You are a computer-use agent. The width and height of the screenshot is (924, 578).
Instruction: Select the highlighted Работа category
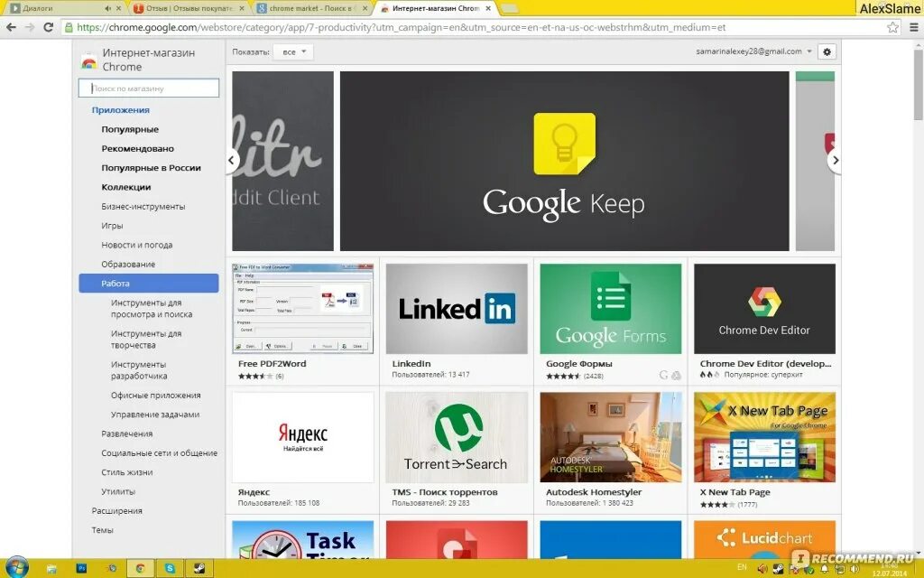[x=149, y=283]
